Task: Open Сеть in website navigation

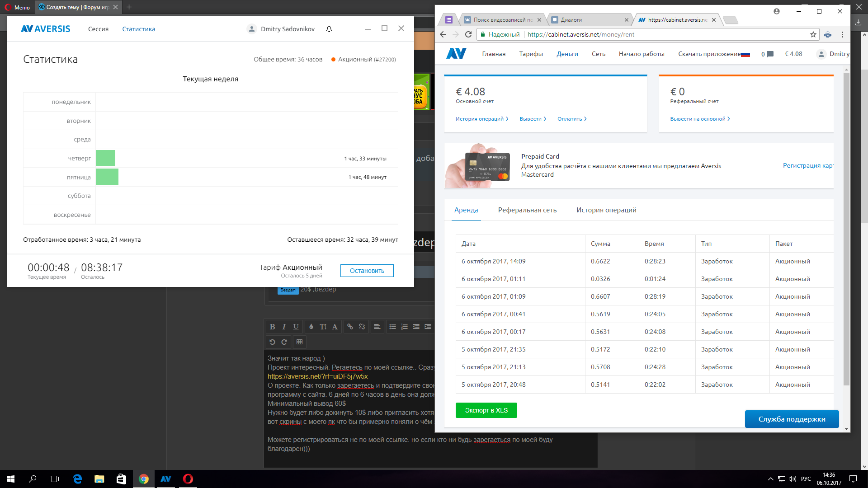Action: tap(599, 54)
